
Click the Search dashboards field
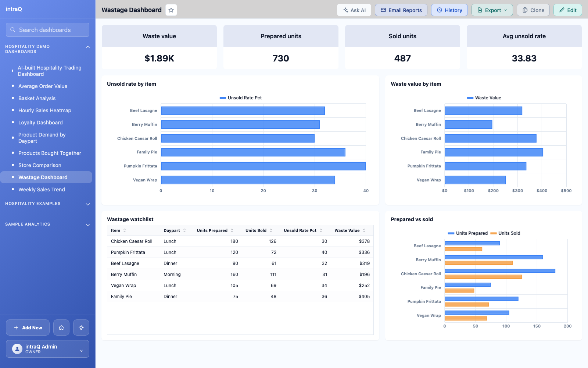click(x=47, y=30)
